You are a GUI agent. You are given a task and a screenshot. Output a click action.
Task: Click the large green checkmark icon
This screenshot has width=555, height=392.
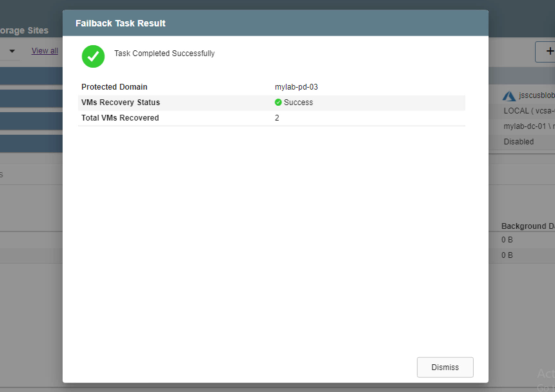(x=93, y=56)
